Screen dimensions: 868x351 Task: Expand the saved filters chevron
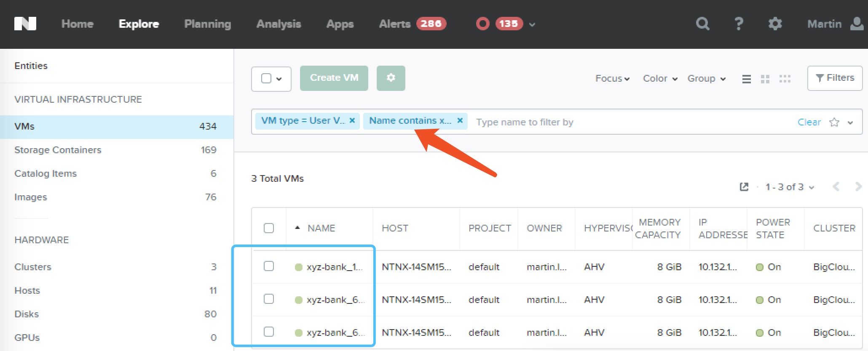click(x=850, y=122)
